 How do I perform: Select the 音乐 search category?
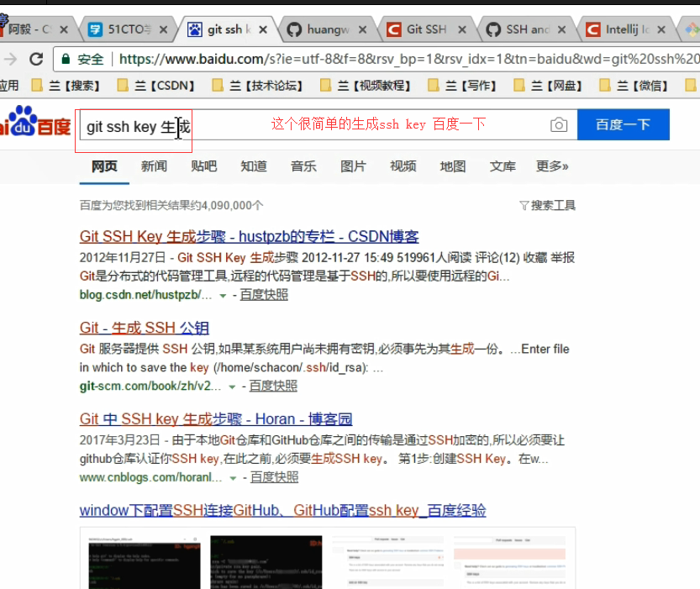303,166
